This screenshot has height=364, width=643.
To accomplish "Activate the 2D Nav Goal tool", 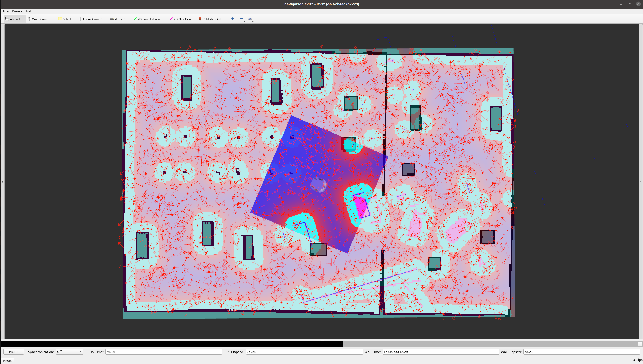I will (180, 19).
